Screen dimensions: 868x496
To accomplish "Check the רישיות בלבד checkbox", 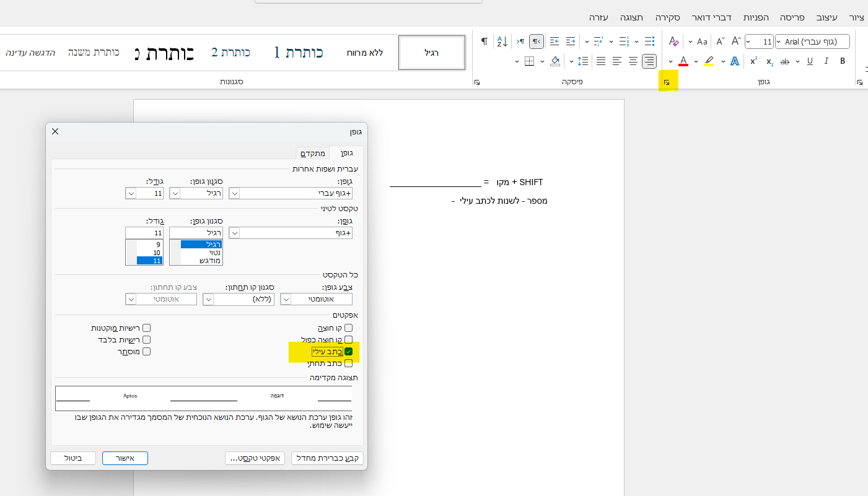I will (147, 340).
